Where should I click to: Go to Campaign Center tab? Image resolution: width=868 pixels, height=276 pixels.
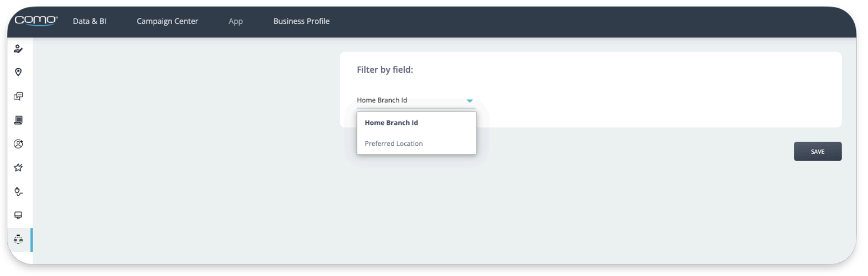coord(167,21)
